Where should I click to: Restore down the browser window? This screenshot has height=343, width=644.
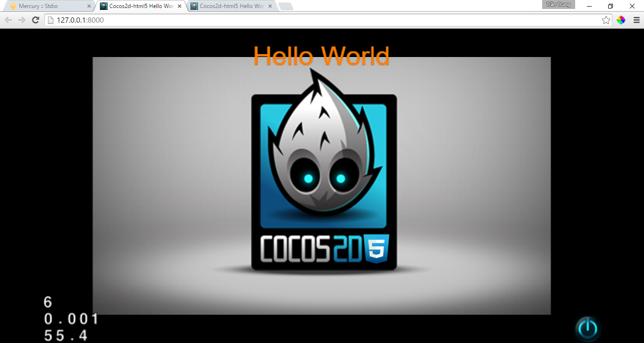(611, 6)
